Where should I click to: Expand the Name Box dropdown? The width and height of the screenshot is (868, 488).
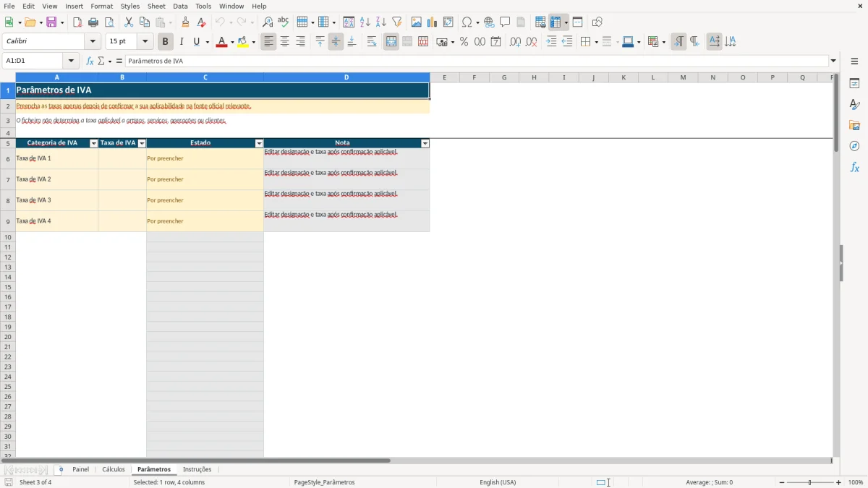click(x=71, y=61)
